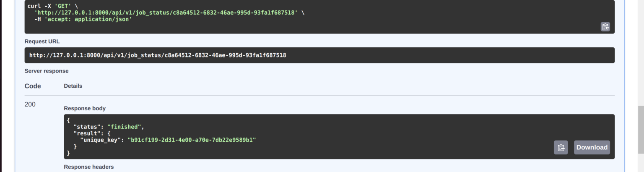Click the 'Response body' label
This screenshot has height=172, width=644.
click(85, 108)
